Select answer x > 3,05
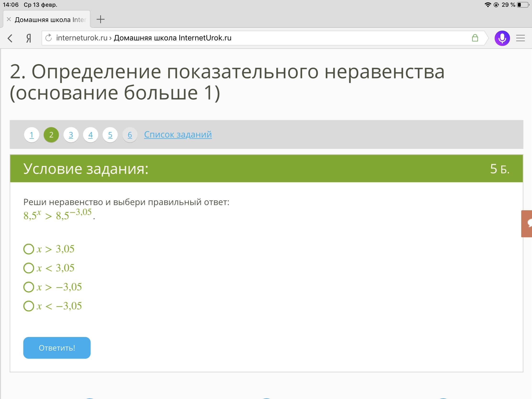Image resolution: width=532 pixels, height=399 pixels. coord(29,249)
